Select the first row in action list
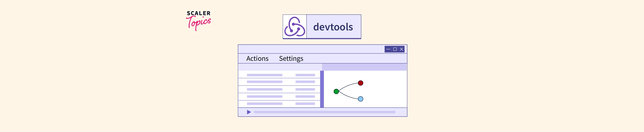This screenshot has width=644, height=132. tap(279, 75)
